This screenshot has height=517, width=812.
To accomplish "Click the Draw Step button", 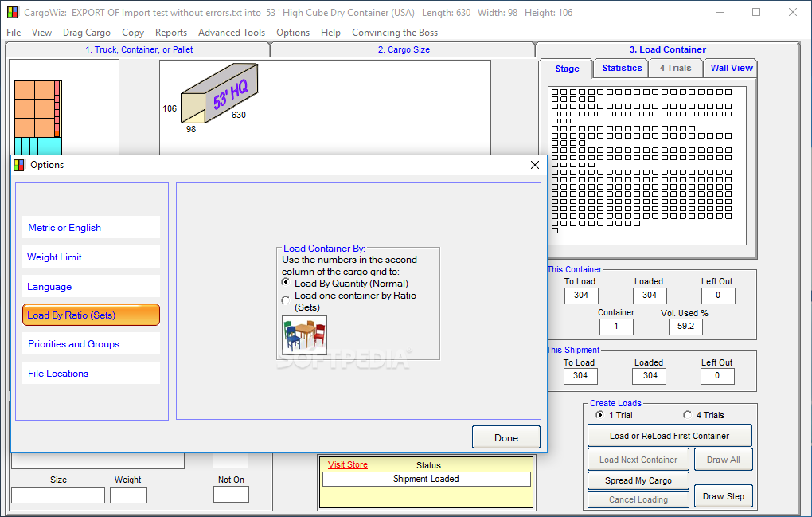I will pos(723,496).
